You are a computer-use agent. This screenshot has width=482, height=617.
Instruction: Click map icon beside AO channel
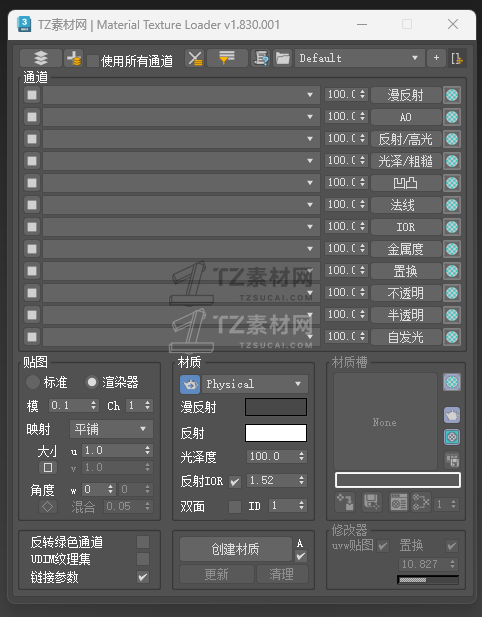point(452,117)
